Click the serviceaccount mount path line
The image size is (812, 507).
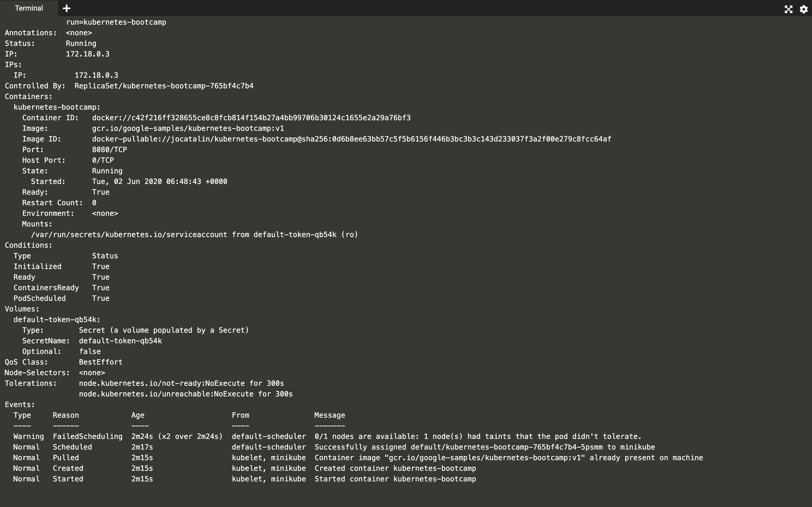[194, 235]
